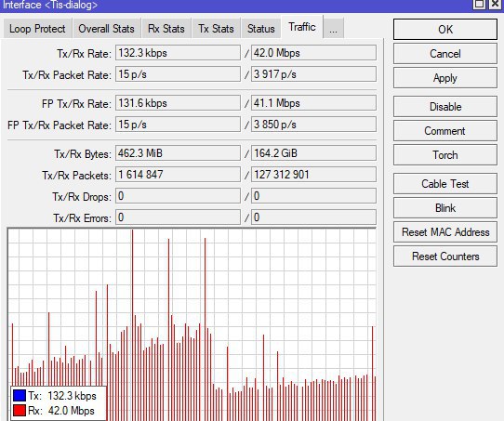Image resolution: width=504 pixels, height=421 pixels.
Task: Click the Rx Bytes field showing 164.2 GiB
Action: [313, 152]
